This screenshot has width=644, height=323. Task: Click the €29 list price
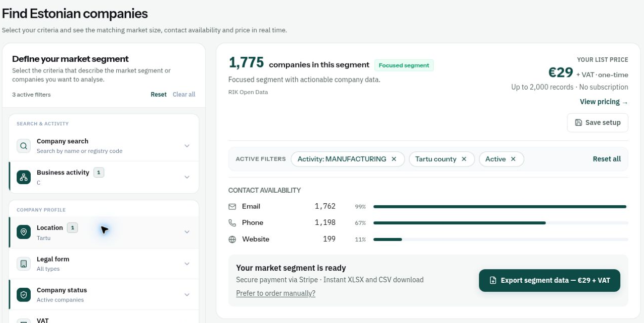coord(560,72)
